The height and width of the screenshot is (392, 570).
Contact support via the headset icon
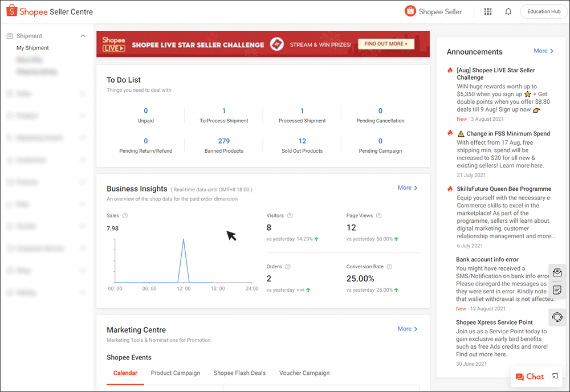[557, 317]
